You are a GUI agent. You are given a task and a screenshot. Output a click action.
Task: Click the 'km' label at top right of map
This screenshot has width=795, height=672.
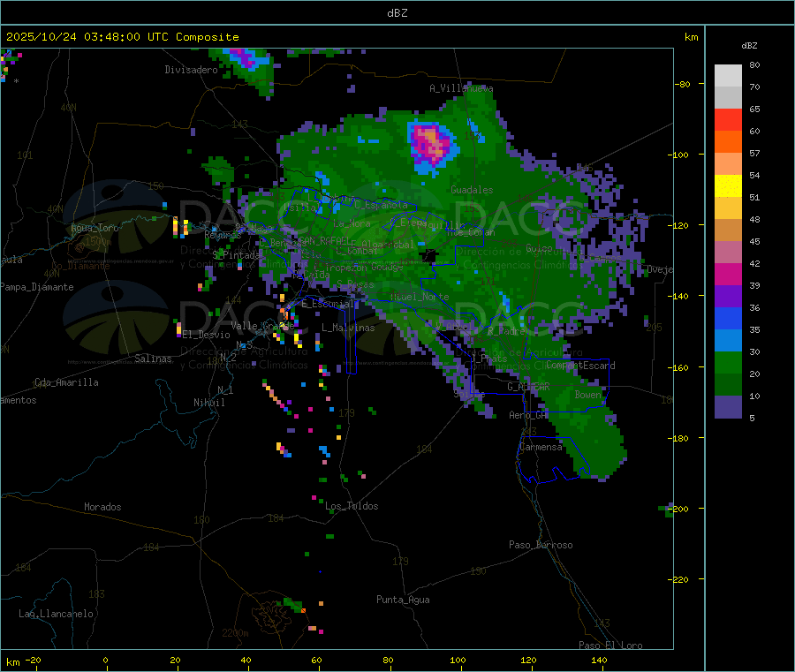[x=691, y=37]
